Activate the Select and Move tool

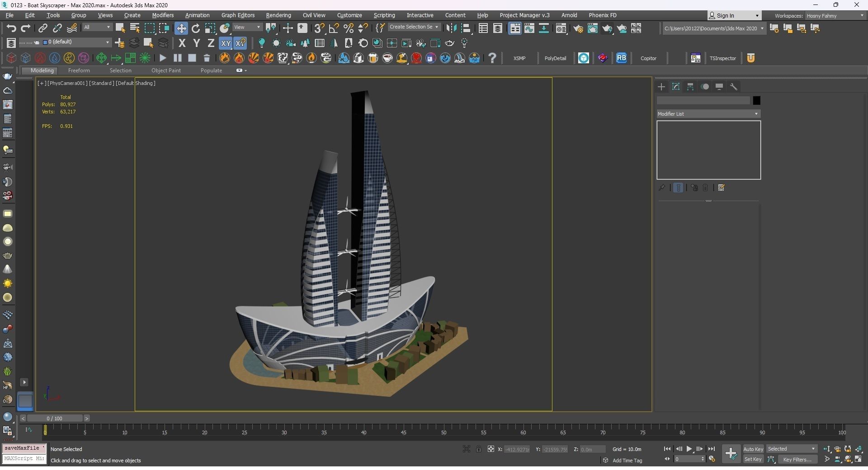coord(181,28)
